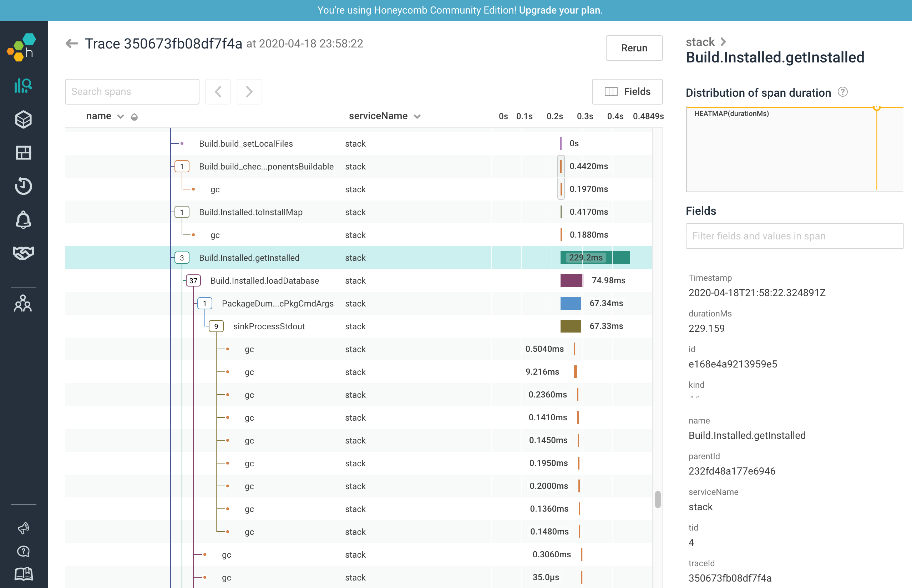This screenshot has width=912, height=588.
Task: Collapse the Build.Installed.getInstalled span node
Action: pyautogui.click(x=182, y=258)
